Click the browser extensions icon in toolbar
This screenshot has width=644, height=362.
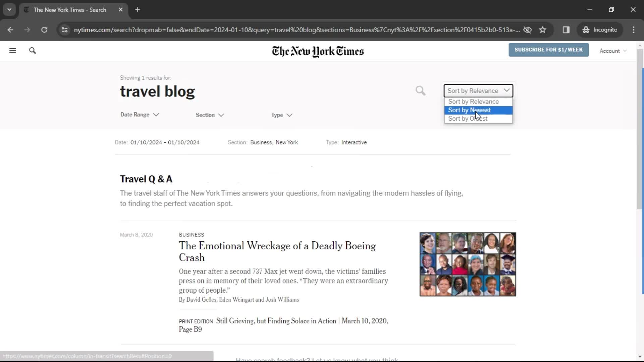click(567, 29)
